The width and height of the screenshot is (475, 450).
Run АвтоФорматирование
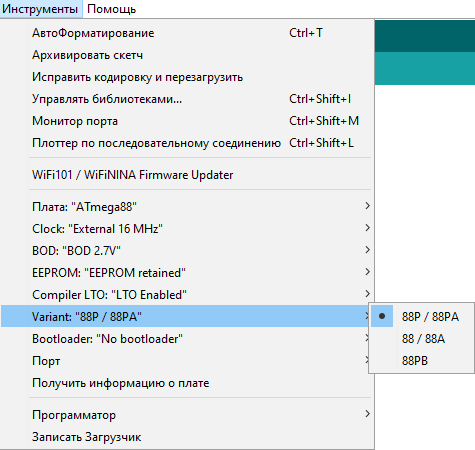click(187, 33)
